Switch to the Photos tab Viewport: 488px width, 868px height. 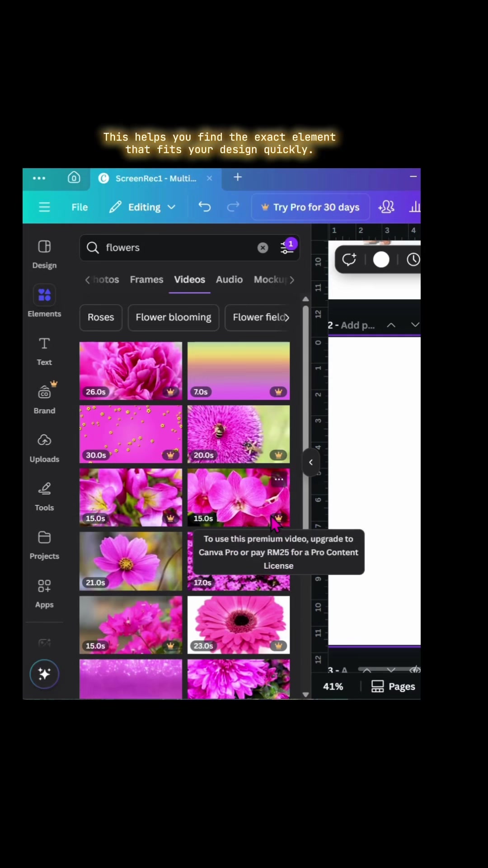point(106,279)
